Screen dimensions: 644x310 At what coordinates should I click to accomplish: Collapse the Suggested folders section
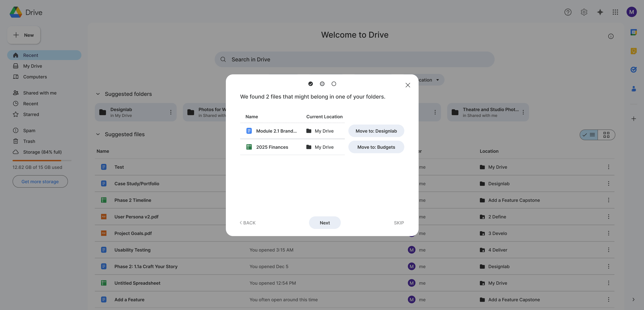98,94
